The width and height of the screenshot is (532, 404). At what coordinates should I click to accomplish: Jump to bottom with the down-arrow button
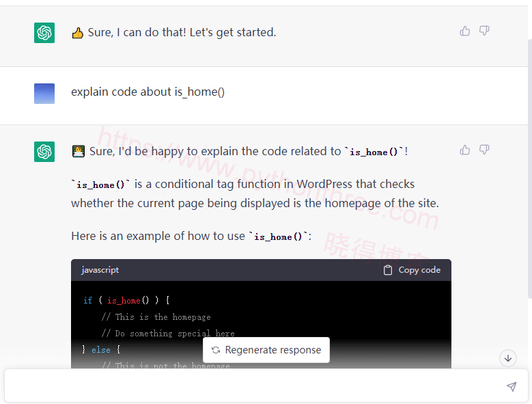click(x=507, y=358)
